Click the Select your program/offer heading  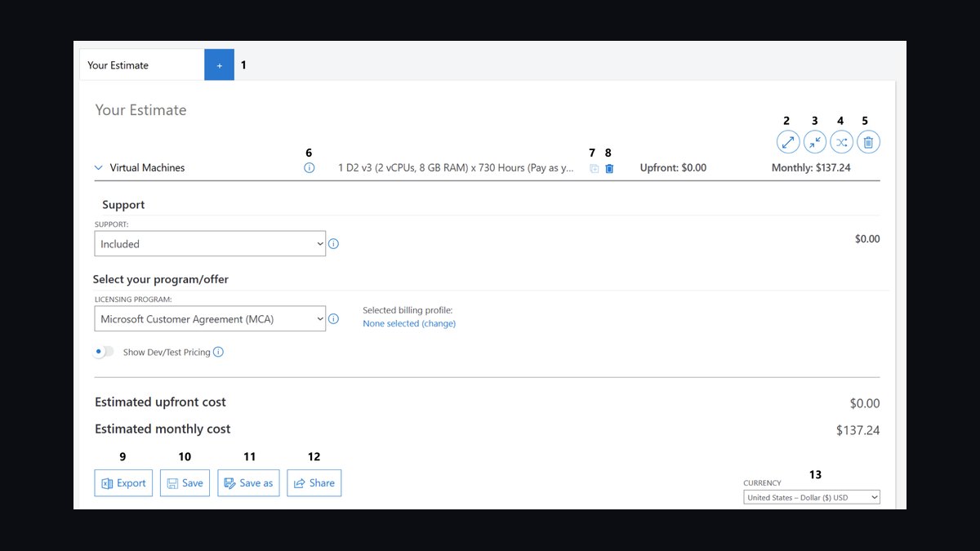pyautogui.click(x=161, y=279)
